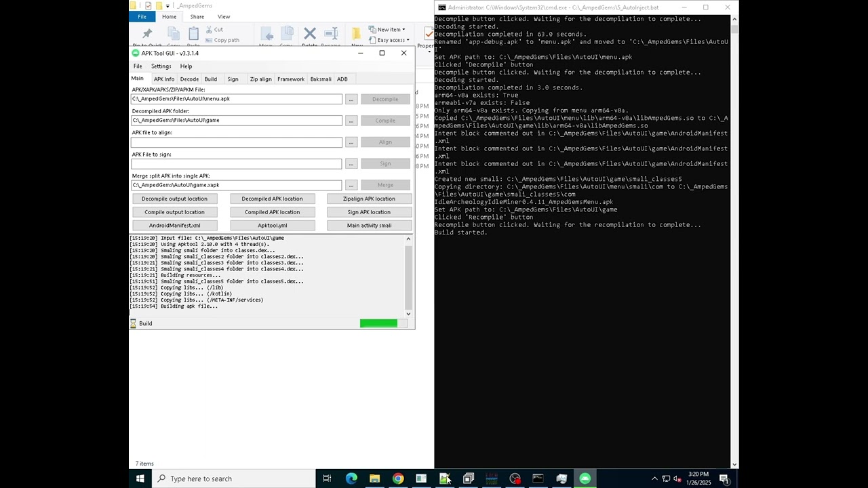Click the taskbar search box
Image resolution: width=868 pixels, height=488 pixels.
click(x=233, y=479)
